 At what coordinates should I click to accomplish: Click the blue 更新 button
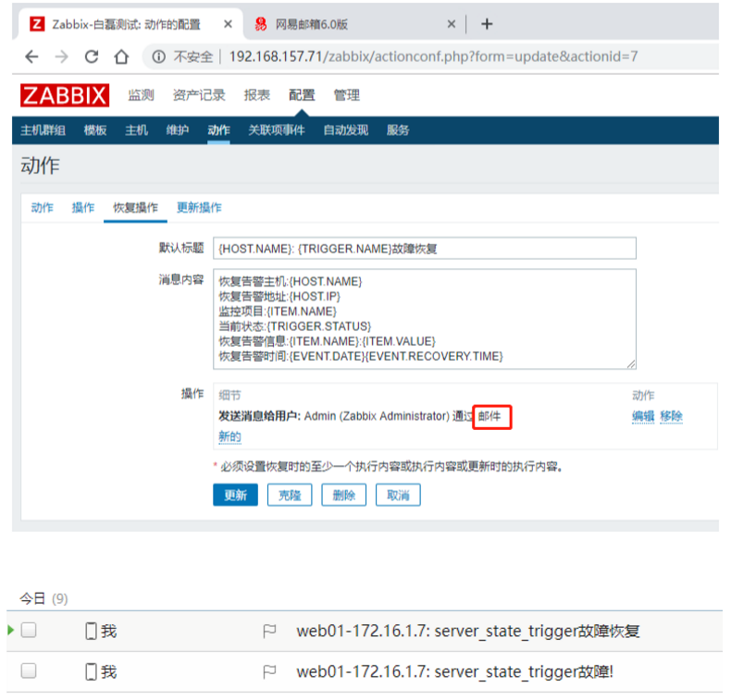pyautogui.click(x=235, y=495)
